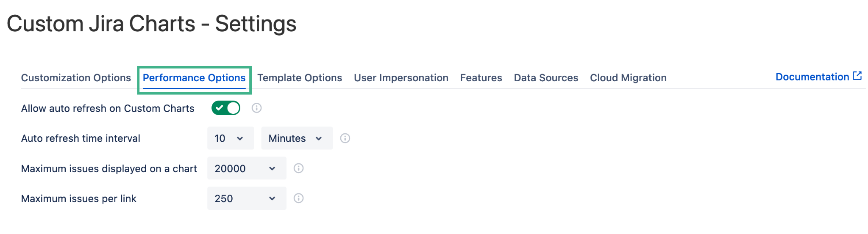
Task: Switch to Data Sources tab
Action: 546,78
